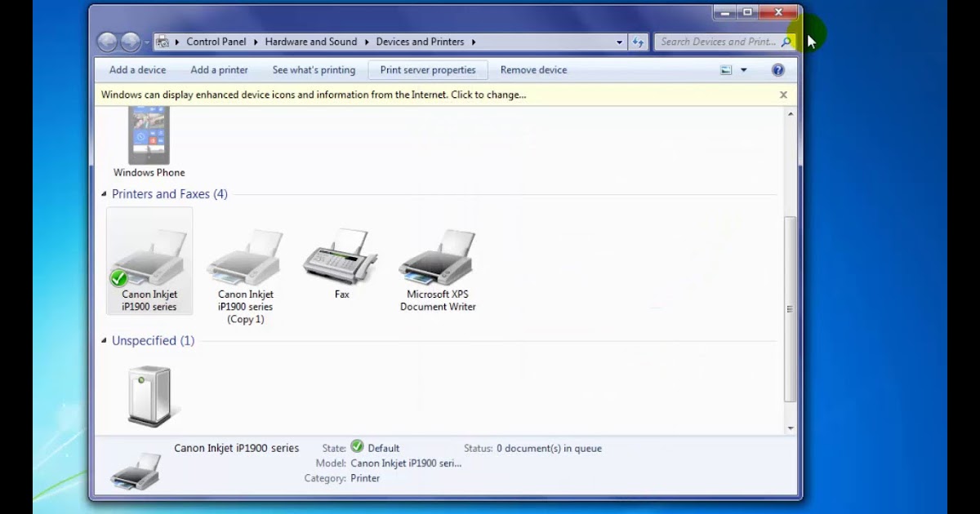Click the Control Panel icon in address bar
The image size is (980, 514).
pos(163,42)
